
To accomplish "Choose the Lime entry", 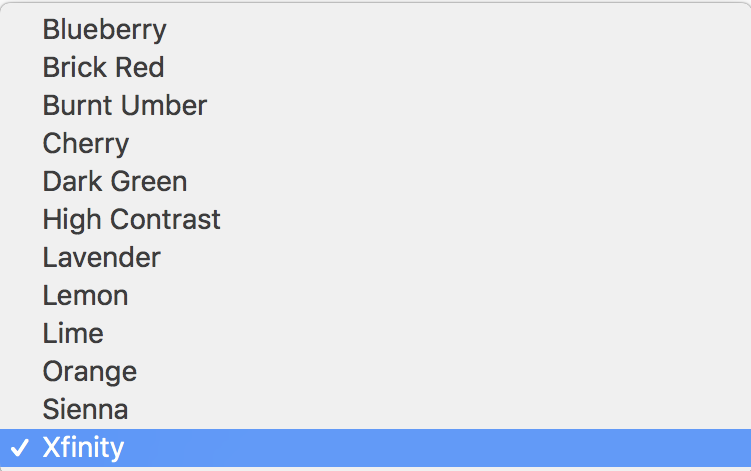I will [x=73, y=333].
